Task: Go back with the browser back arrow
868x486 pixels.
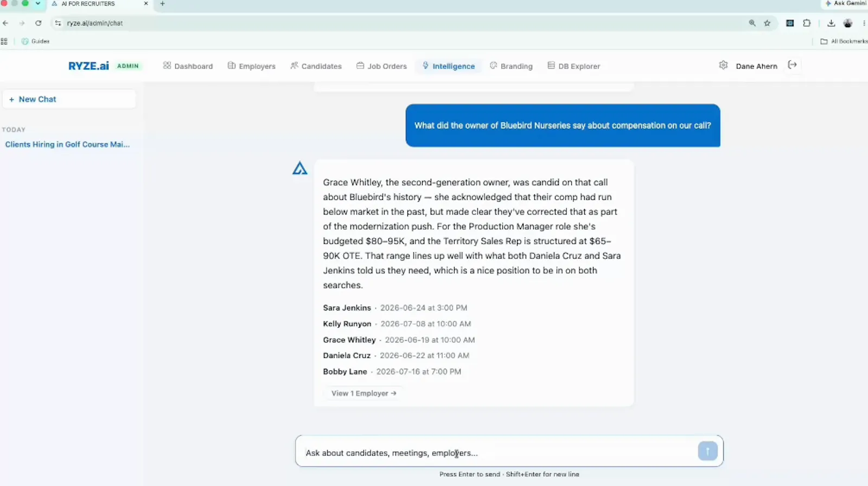Action: [x=6, y=23]
